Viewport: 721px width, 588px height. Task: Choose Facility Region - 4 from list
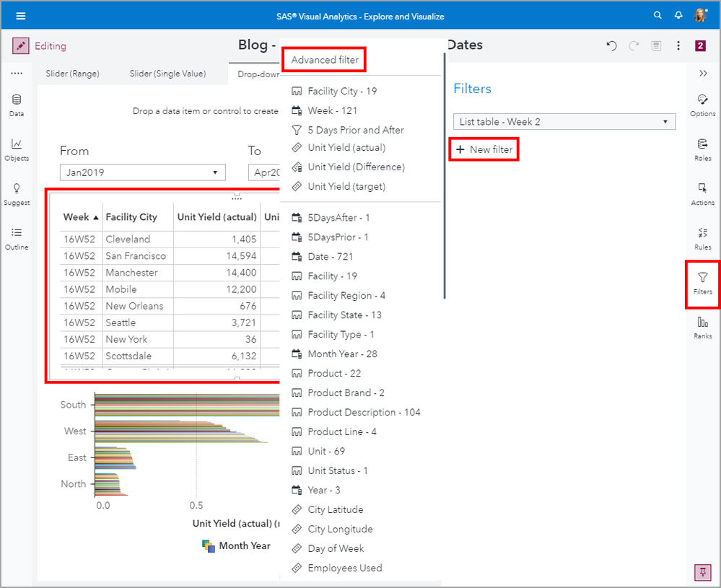click(346, 296)
